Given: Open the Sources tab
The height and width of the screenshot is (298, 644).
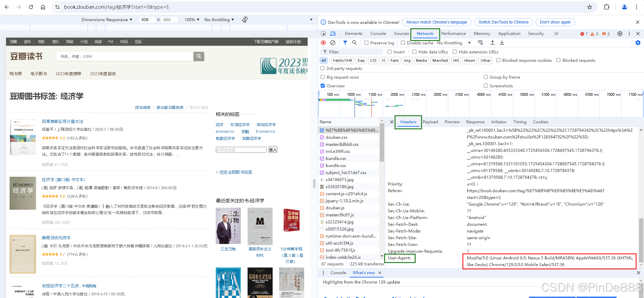Looking at the screenshot, I should click(401, 34).
